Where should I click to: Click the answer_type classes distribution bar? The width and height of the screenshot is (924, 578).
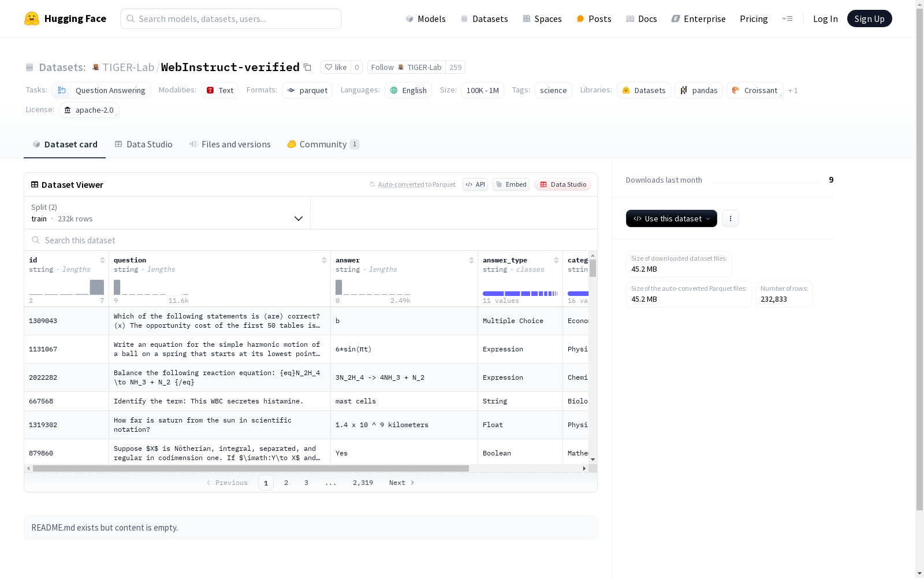pyautogui.click(x=520, y=294)
